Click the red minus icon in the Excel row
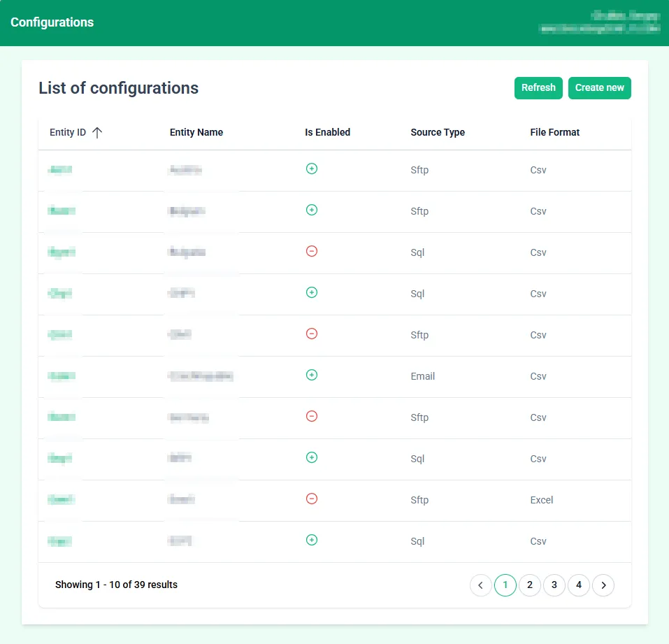The height and width of the screenshot is (644, 669). (312, 499)
